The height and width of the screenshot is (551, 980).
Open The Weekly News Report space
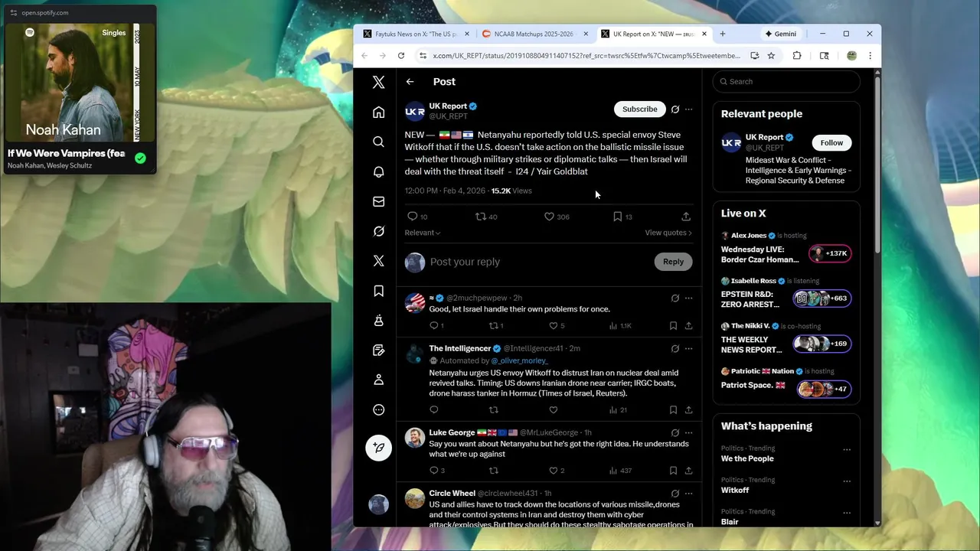point(786,339)
